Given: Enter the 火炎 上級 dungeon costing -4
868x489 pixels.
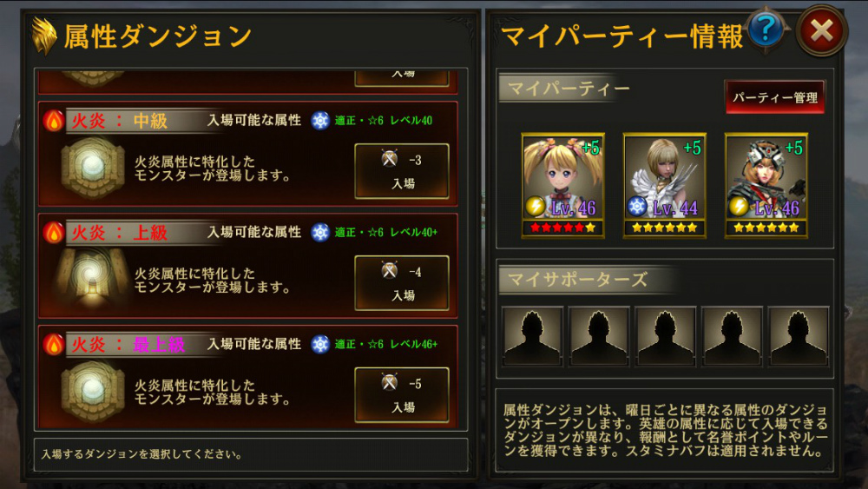Looking at the screenshot, I should pos(402,283).
